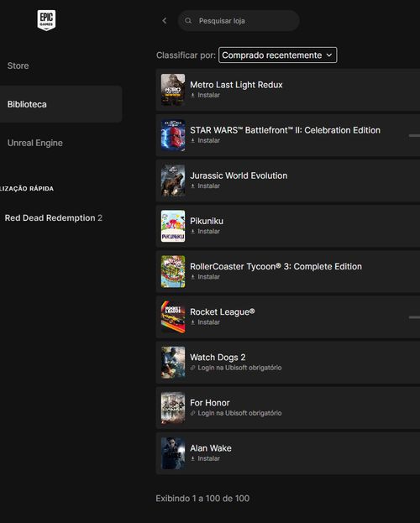Click the download icon under Metro Last Light Redux
This screenshot has width=420, height=523.
pos(192,95)
